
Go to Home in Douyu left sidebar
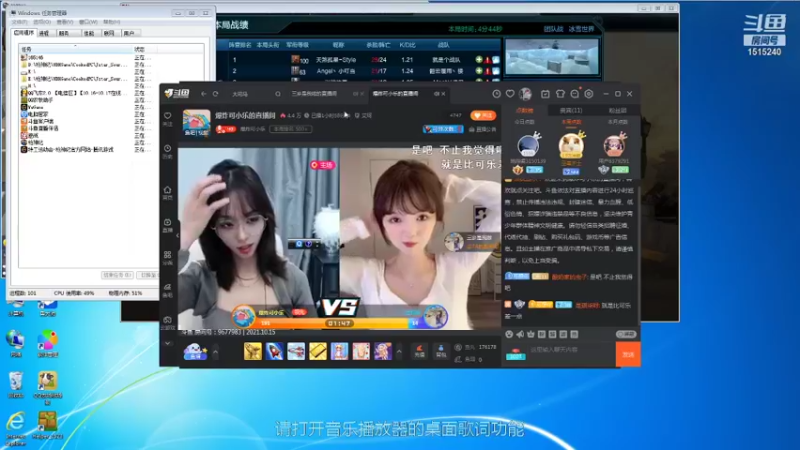[167, 192]
